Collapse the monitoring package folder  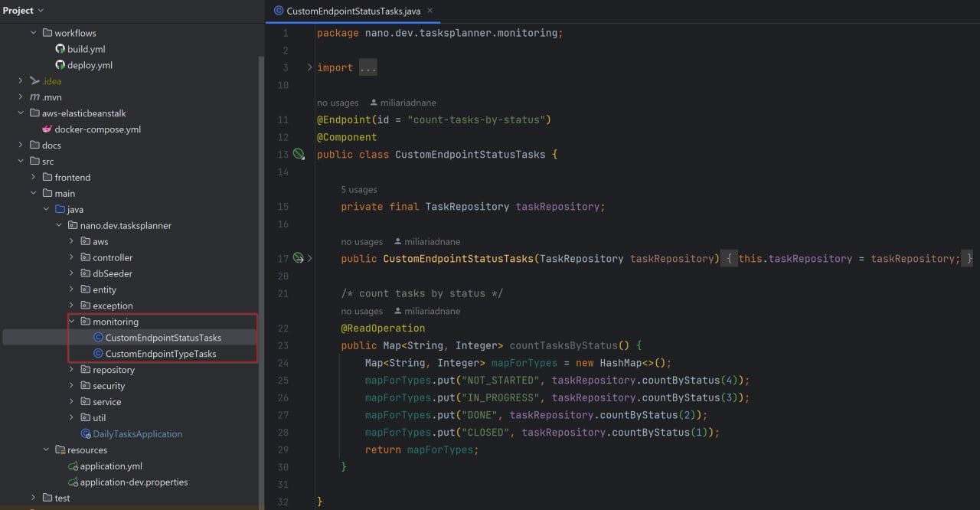[72, 322]
